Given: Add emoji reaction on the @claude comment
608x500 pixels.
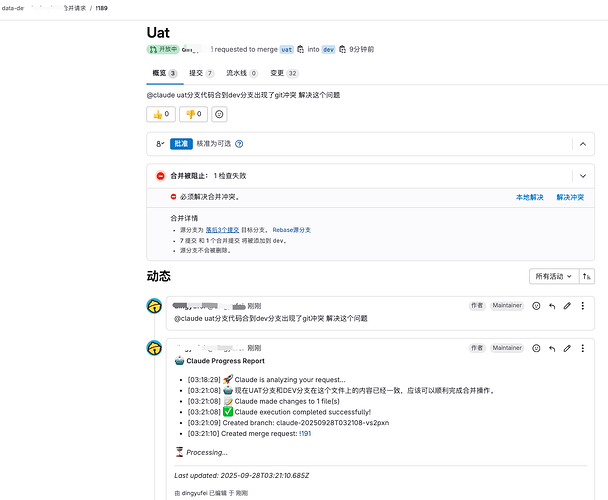Looking at the screenshot, I should (536, 306).
